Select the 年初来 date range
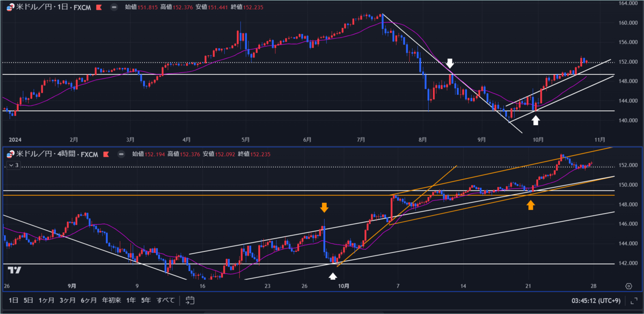Viewport: 644px width, 314px height. tap(111, 301)
